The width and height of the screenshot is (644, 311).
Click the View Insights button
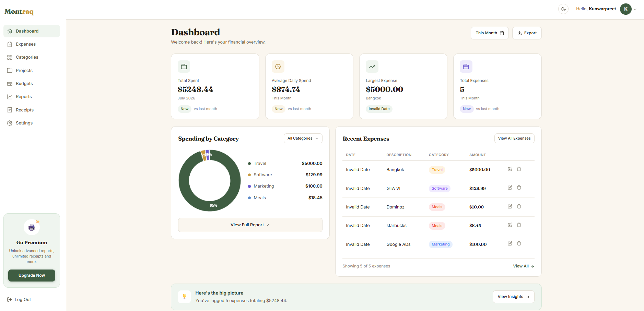coord(513,297)
